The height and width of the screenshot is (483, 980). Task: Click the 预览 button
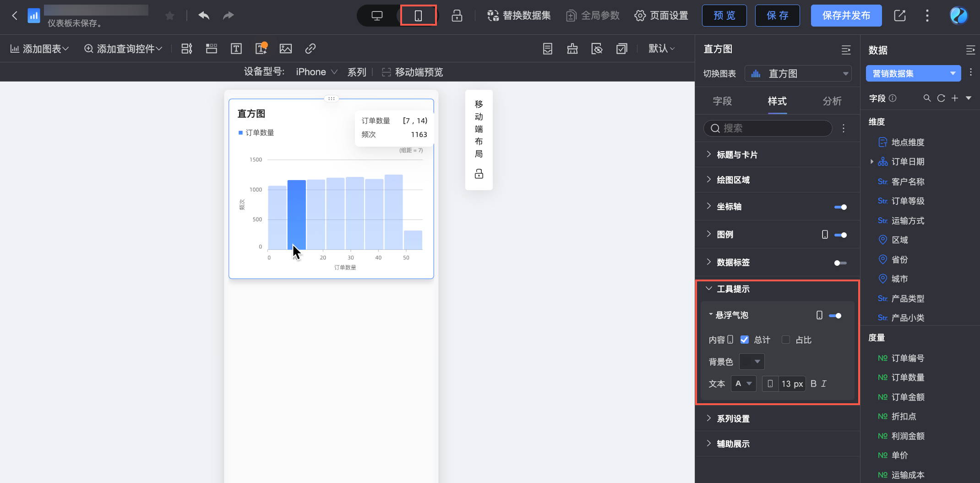724,16
